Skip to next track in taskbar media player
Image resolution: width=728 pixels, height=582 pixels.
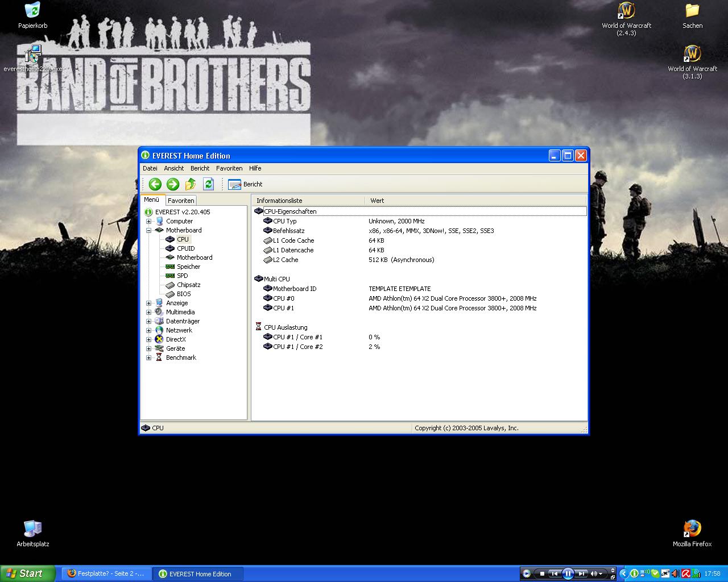point(581,573)
